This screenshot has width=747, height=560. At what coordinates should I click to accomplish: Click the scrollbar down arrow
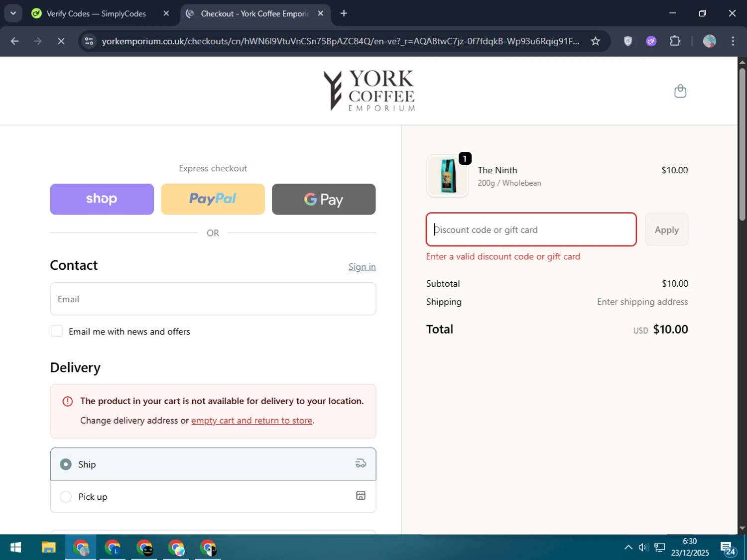[x=742, y=528]
